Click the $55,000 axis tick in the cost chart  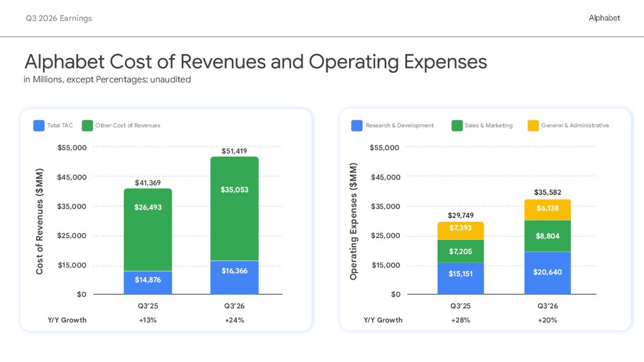[x=72, y=148]
